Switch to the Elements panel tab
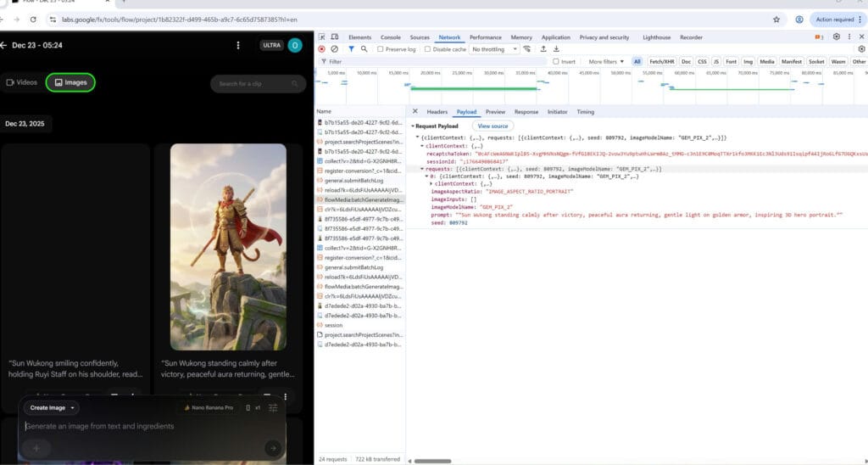The width and height of the screenshot is (868, 465). [x=359, y=37]
